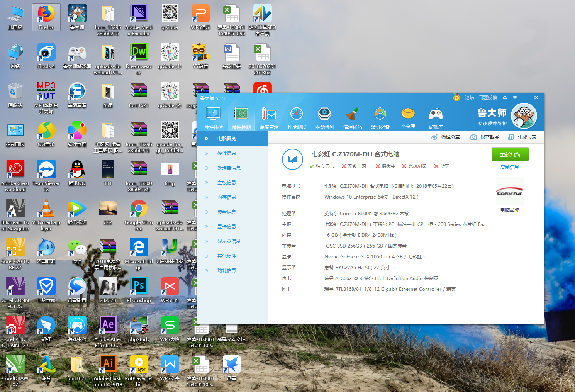Select the Microsoft Edge desktop icon
The width and height of the screenshot is (575, 392).
coord(139,254)
